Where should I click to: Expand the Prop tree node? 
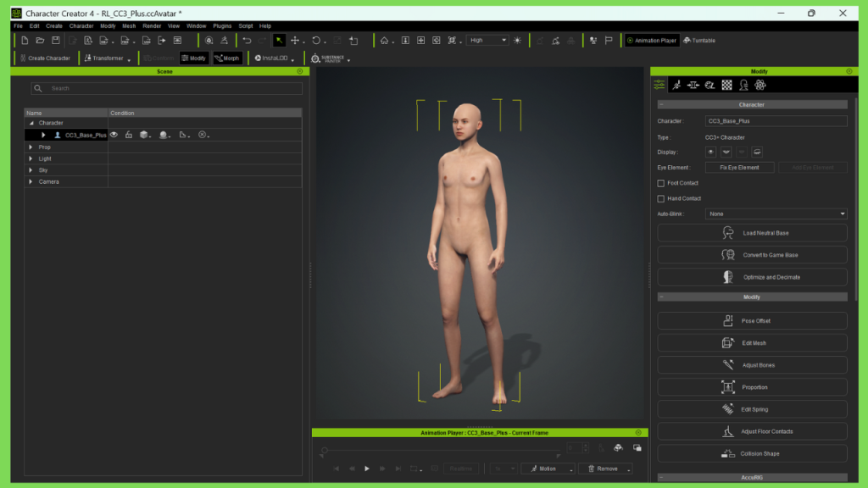(x=31, y=147)
